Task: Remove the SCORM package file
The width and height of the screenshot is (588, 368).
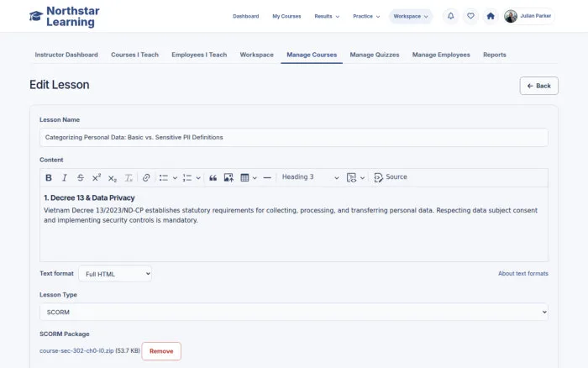Action: point(161,351)
